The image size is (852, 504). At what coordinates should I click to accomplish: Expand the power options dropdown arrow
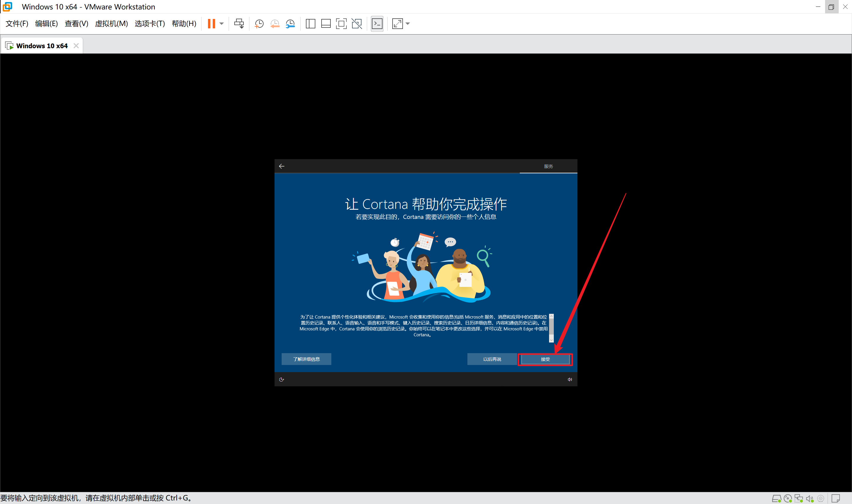222,23
